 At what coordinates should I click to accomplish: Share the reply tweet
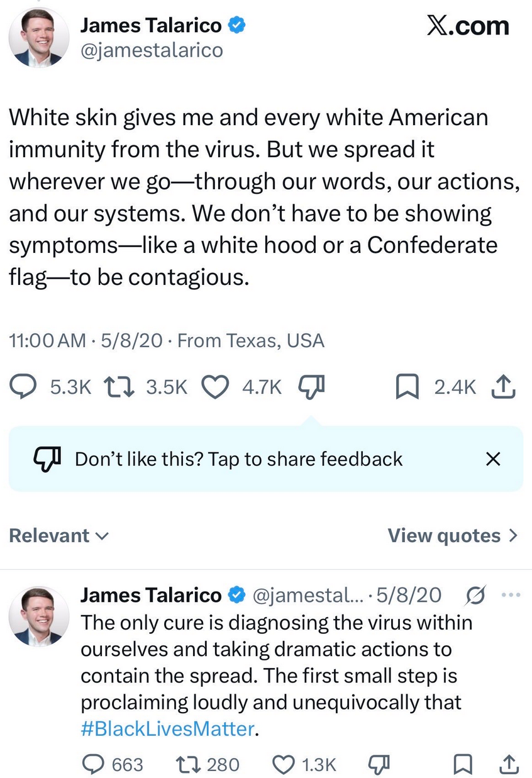coord(507,764)
